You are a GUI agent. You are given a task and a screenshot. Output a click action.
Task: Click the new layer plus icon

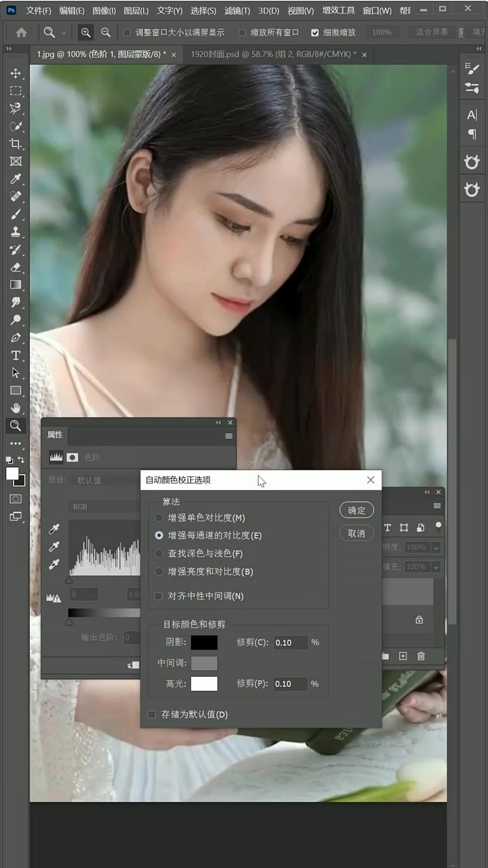pyautogui.click(x=403, y=656)
